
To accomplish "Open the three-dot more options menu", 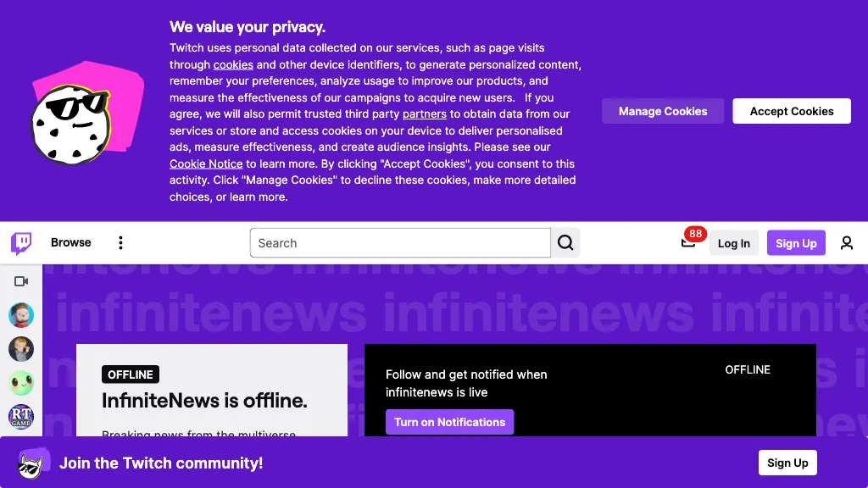I will click(120, 243).
